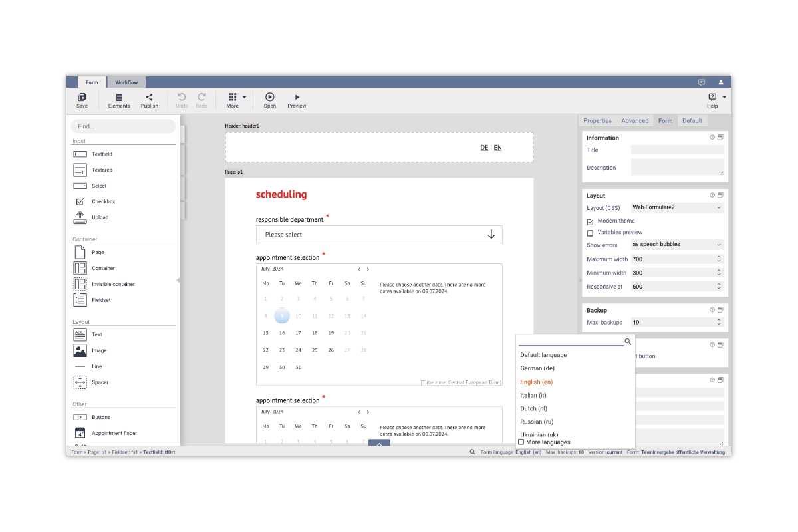
Task: Click the DE language link in header
Action: click(x=484, y=148)
